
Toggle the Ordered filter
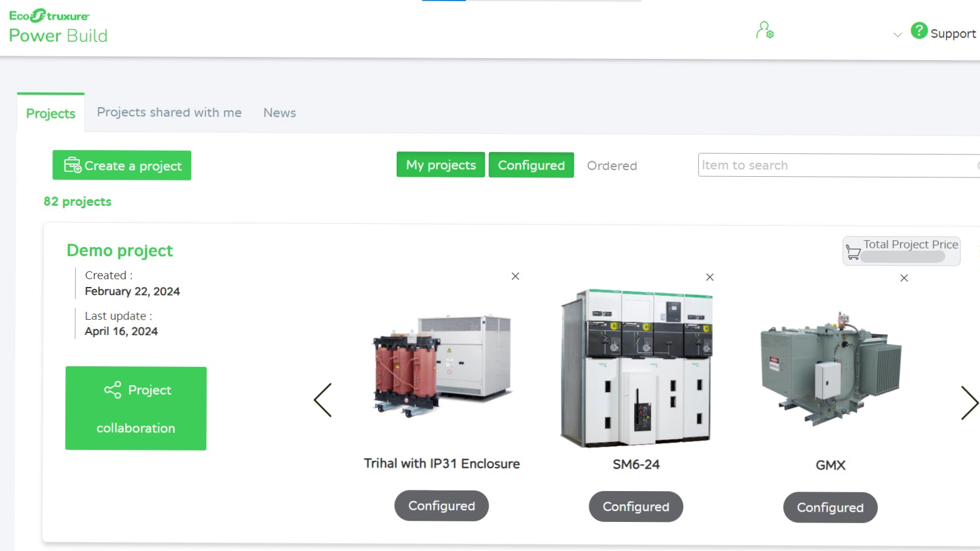pyautogui.click(x=612, y=166)
